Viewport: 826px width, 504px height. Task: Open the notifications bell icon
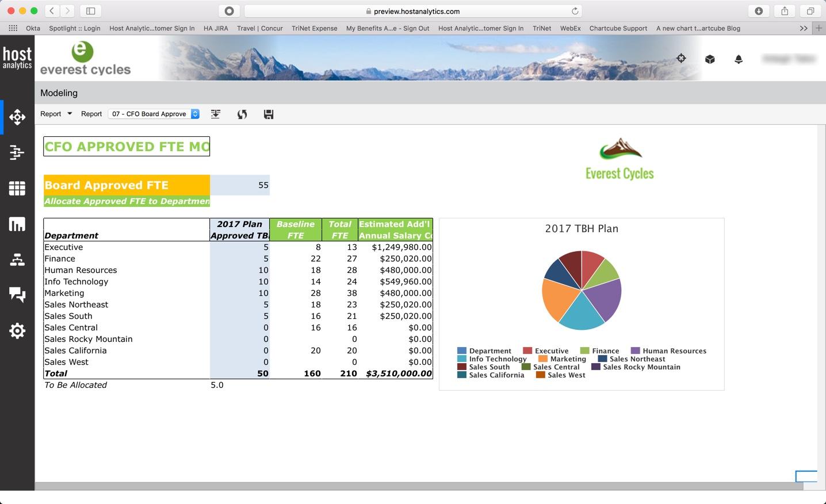click(739, 59)
